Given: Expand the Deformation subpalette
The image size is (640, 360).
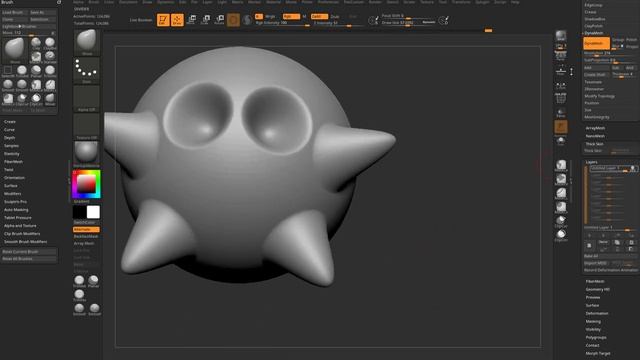Looking at the screenshot, I should click(x=597, y=313).
